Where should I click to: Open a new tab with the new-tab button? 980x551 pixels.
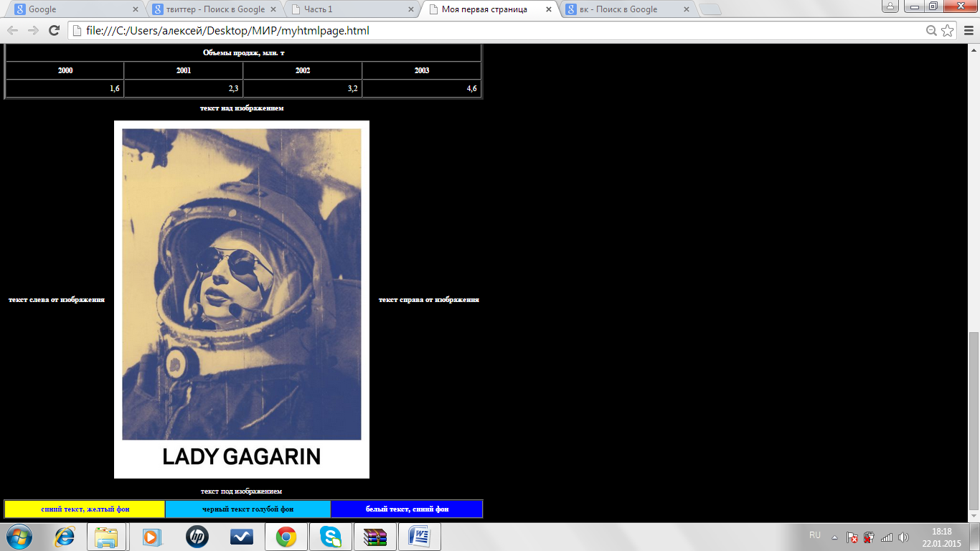[710, 9]
